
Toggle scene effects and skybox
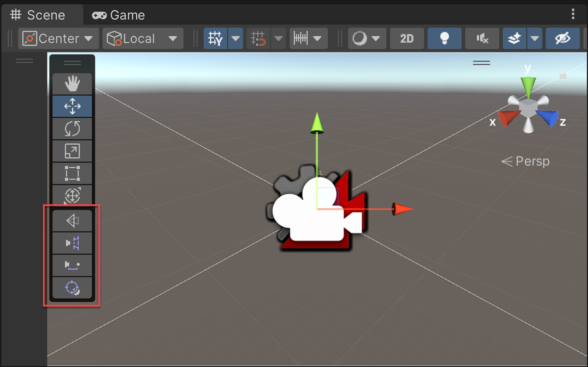(514, 38)
